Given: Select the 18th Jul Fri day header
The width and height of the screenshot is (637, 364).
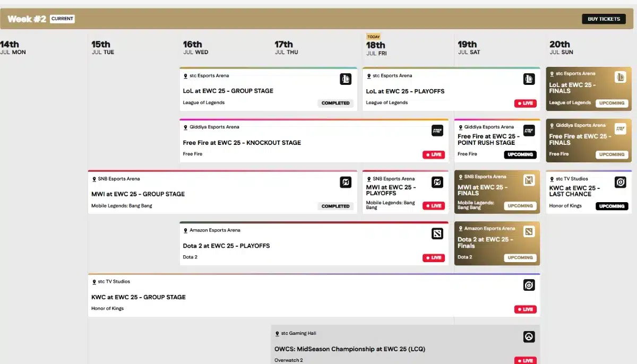Looking at the screenshot, I should tap(375, 48).
